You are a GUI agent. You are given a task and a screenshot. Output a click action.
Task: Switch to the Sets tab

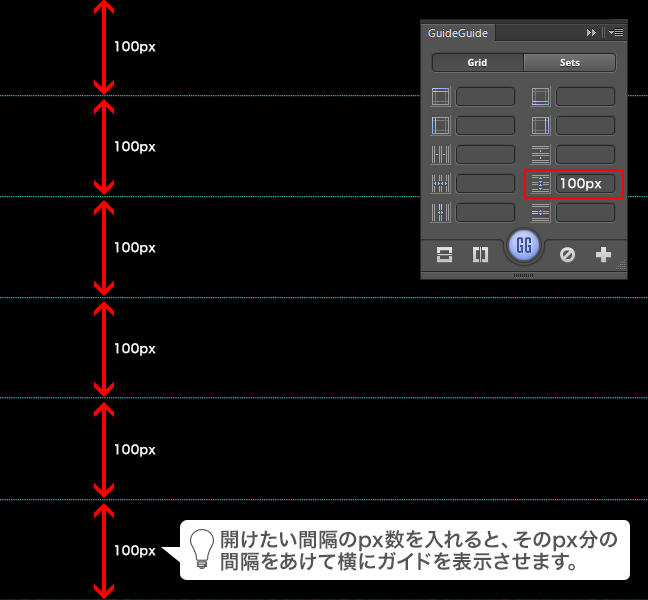click(570, 62)
